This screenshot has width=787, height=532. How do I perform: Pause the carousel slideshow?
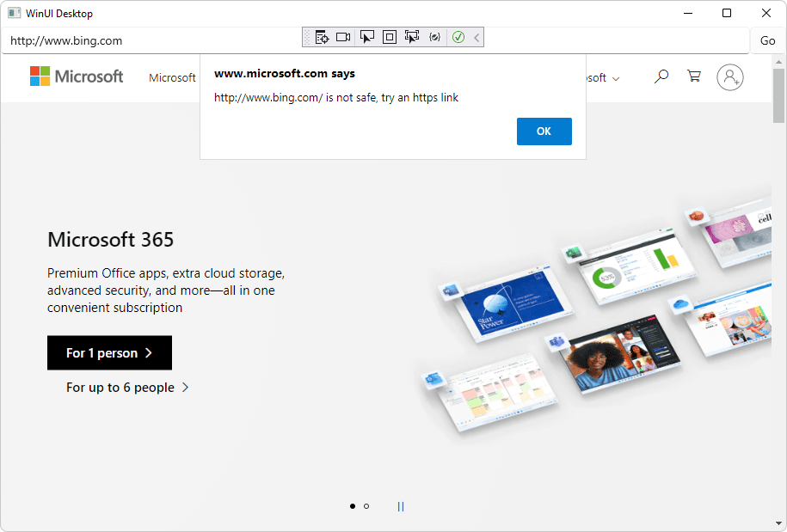coord(401,506)
